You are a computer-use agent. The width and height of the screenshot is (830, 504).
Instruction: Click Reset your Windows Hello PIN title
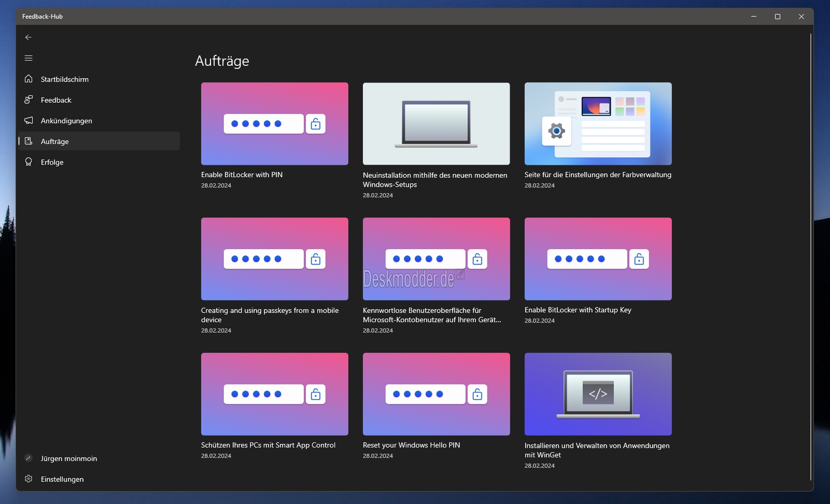point(412,445)
